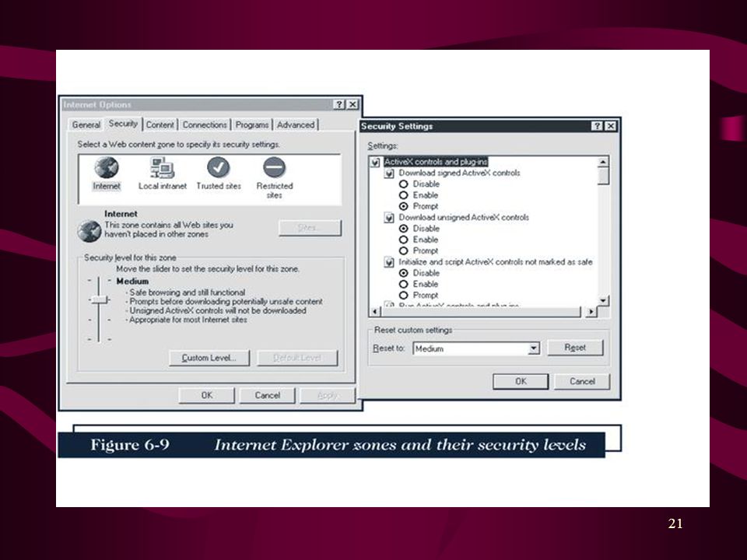Click the Download signed ActiveX controls icon
The height and width of the screenshot is (560, 747).
pos(390,173)
